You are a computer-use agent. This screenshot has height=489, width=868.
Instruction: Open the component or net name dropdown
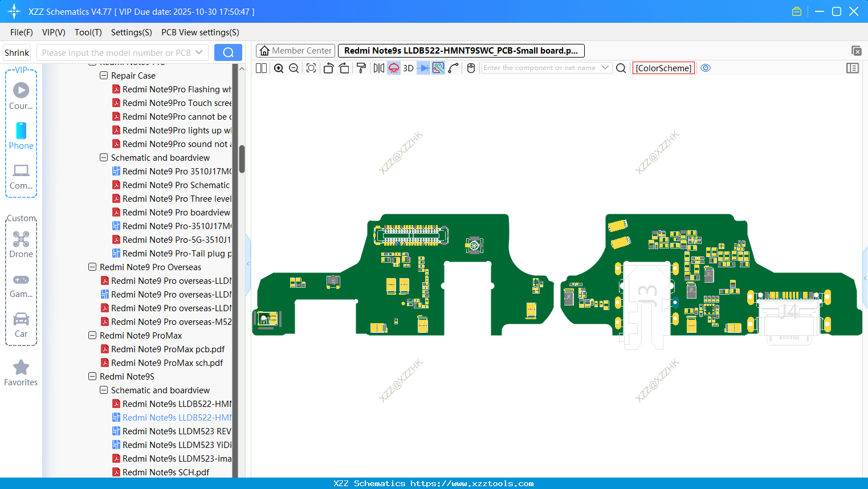605,68
